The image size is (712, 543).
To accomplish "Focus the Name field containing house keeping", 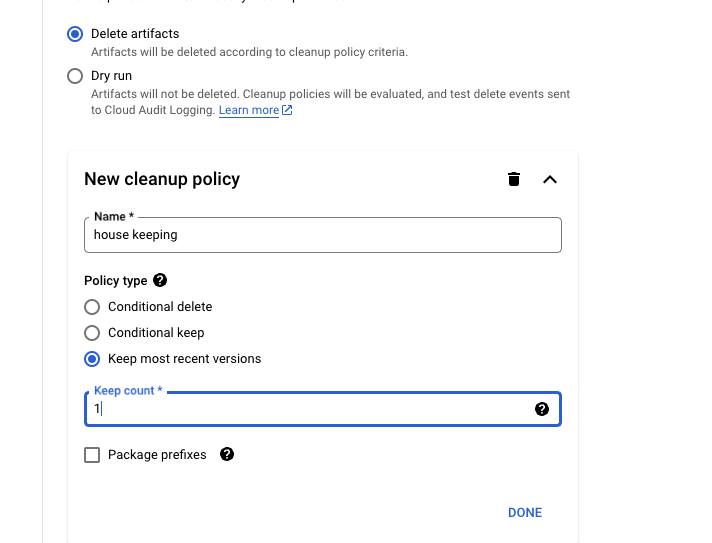I will pos(323,235).
